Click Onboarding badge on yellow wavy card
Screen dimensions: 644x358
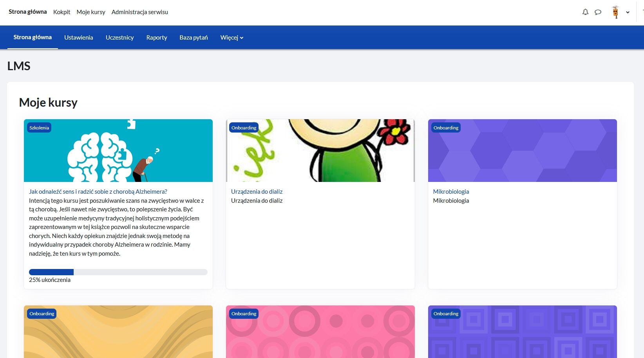tap(42, 314)
